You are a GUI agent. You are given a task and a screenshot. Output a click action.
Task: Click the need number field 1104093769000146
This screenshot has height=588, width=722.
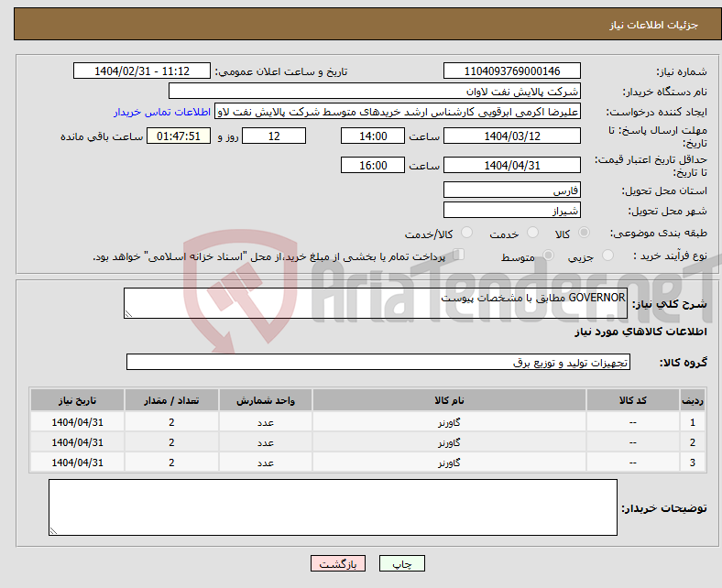click(511, 71)
